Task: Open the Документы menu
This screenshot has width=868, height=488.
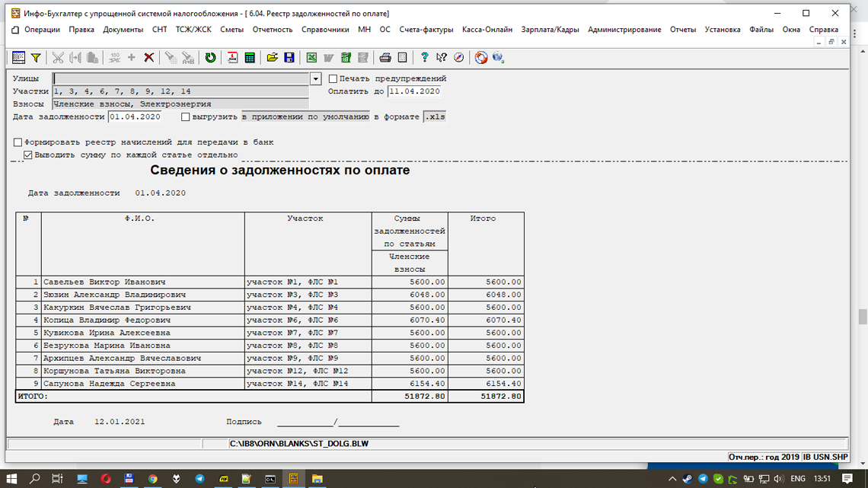Action: [x=123, y=30]
